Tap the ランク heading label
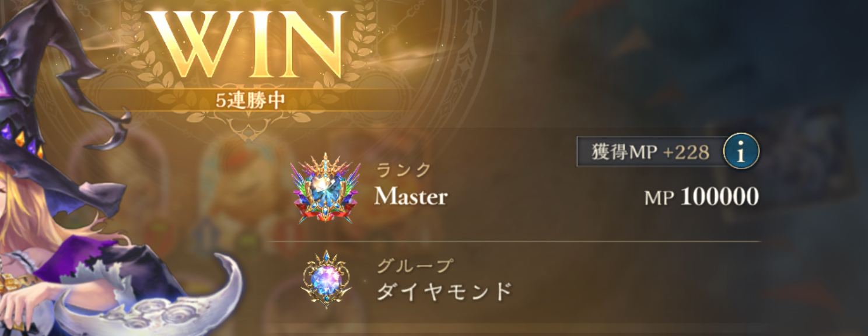Image resolution: width=868 pixels, height=336 pixels. (x=403, y=170)
